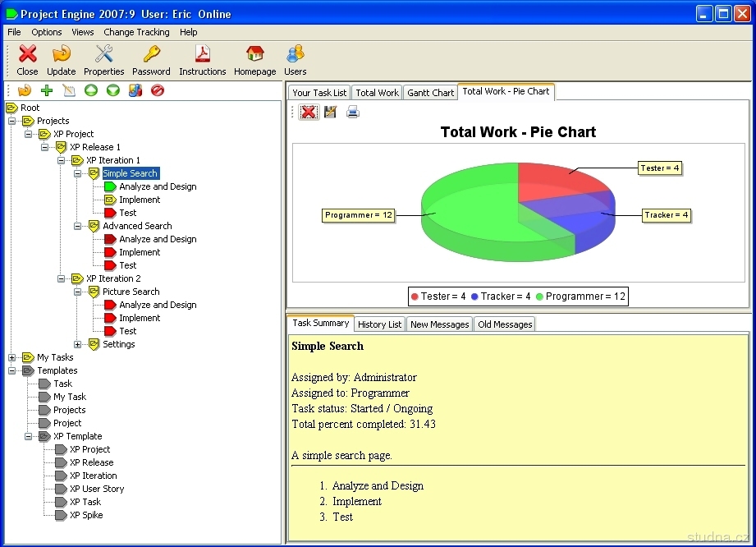Select the XP User Story template

(97, 489)
